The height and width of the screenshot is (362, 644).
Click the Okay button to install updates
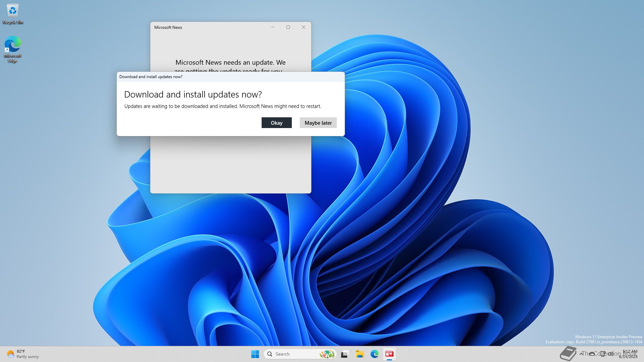[276, 123]
